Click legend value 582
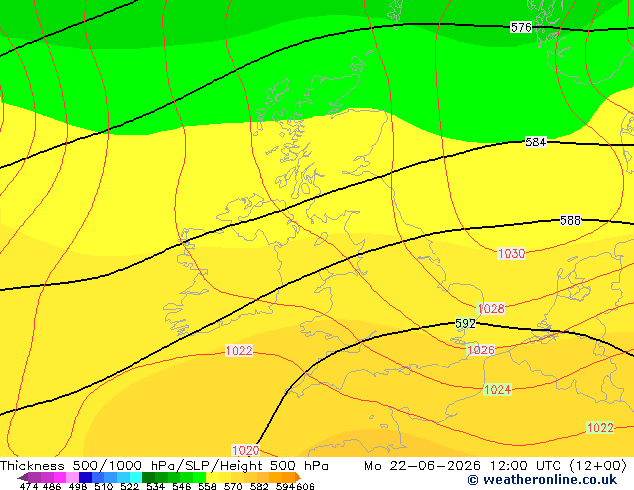Screen dimensions: 634x490 coord(259,486)
